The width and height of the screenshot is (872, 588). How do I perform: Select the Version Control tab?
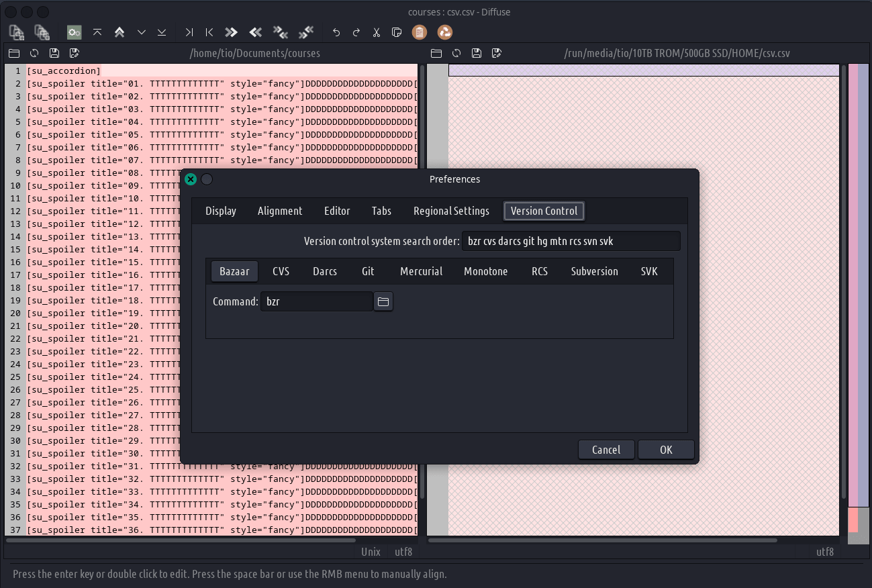(544, 211)
